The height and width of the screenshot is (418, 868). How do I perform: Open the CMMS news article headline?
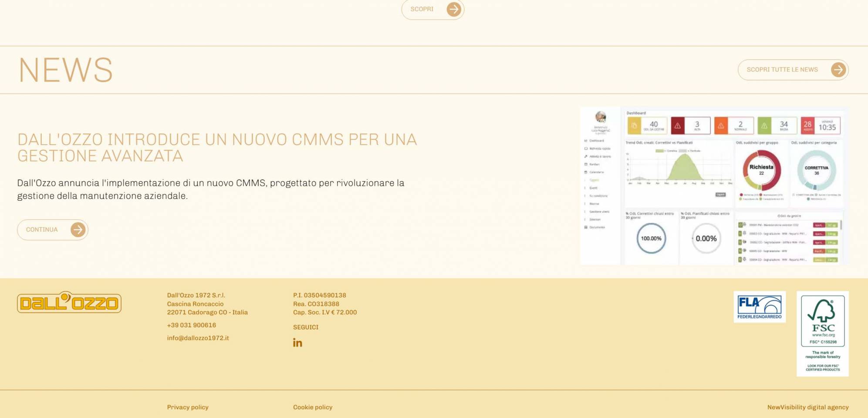[x=217, y=148]
